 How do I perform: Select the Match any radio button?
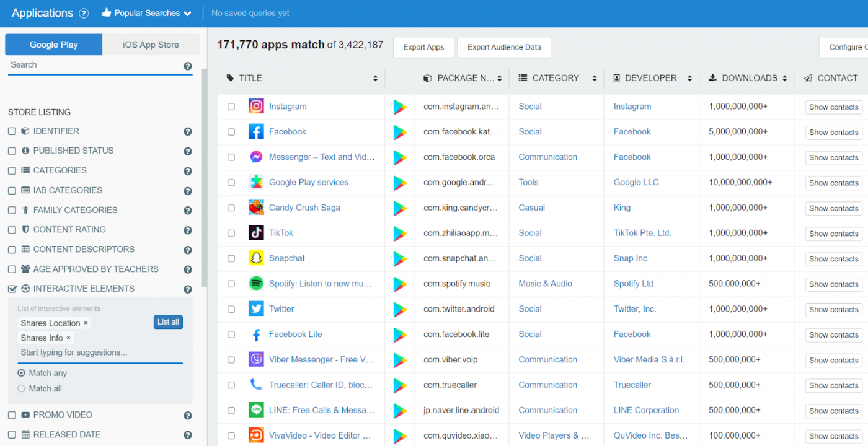[22, 373]
